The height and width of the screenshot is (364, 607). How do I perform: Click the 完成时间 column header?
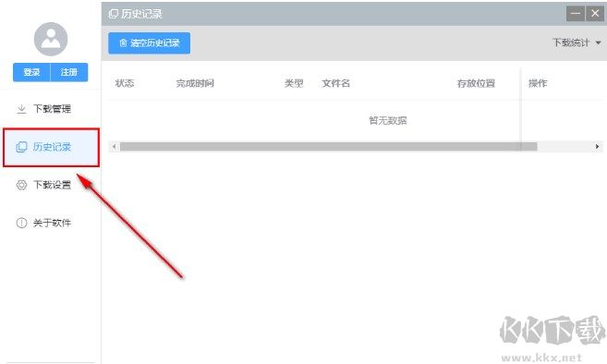pyautogui.click(x=195, y=83)
